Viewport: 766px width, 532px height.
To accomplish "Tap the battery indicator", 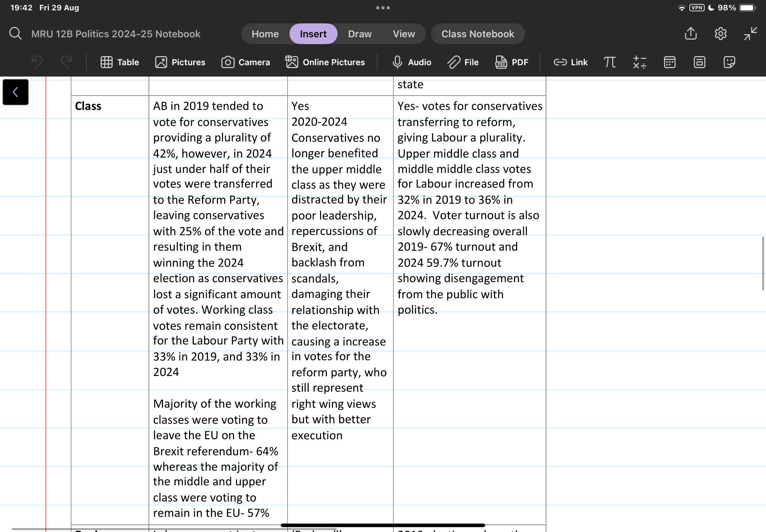I will coord(747,8).
